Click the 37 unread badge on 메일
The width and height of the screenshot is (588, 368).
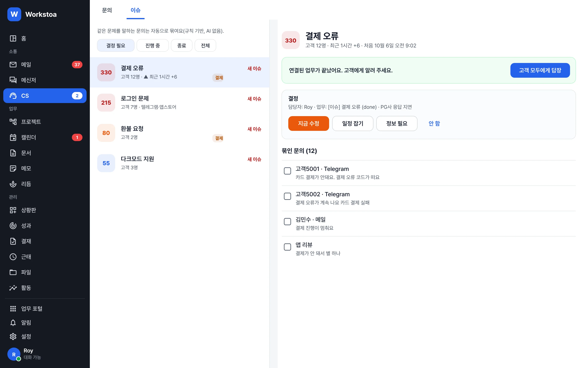[77, 64]
